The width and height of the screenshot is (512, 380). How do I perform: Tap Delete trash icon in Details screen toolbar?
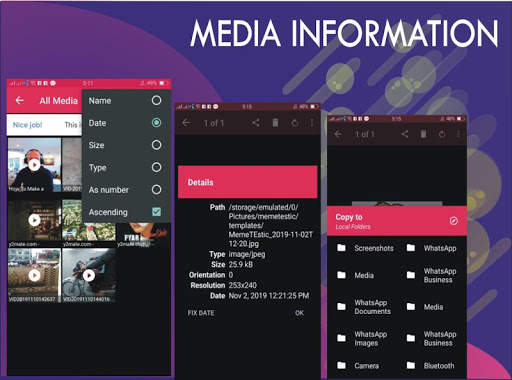(275, 123)
